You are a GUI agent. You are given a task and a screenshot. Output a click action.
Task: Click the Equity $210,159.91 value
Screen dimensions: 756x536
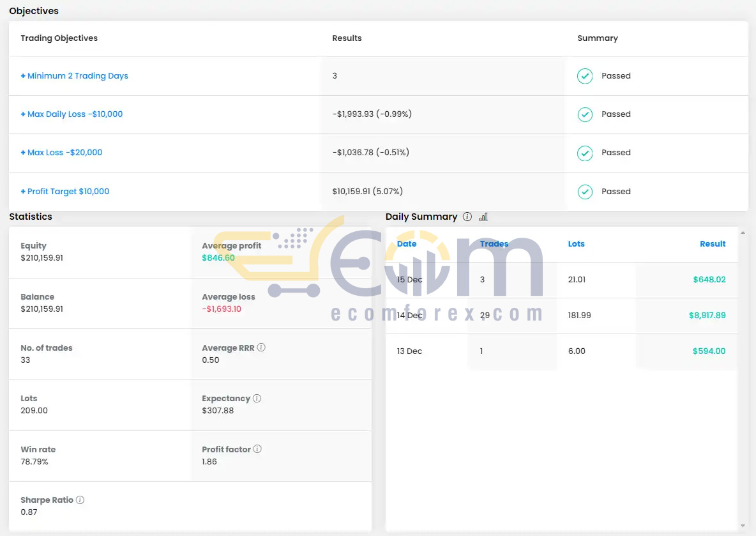point(42,257)
